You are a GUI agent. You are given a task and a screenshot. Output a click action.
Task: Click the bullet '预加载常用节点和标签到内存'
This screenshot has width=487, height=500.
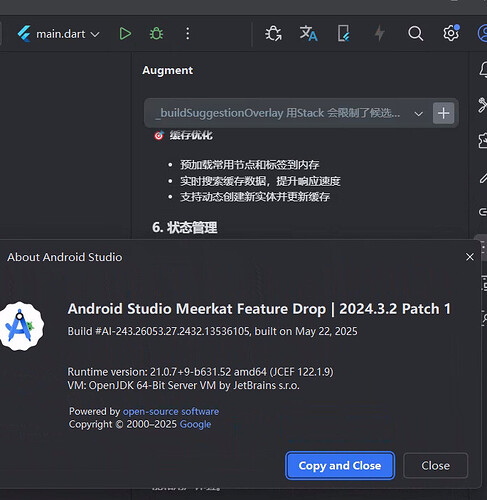point(250,165)
